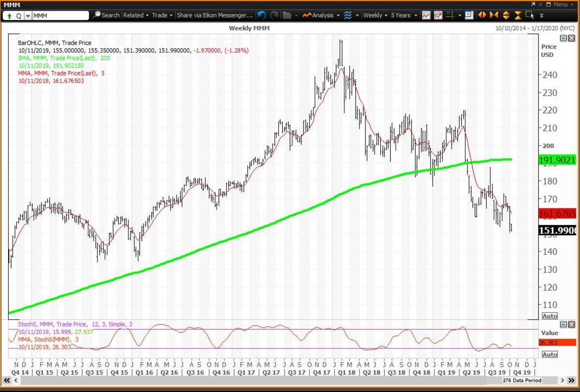Close the price chart panel
The height and width of the screenshot is (392, 580).
click(571, 38)
